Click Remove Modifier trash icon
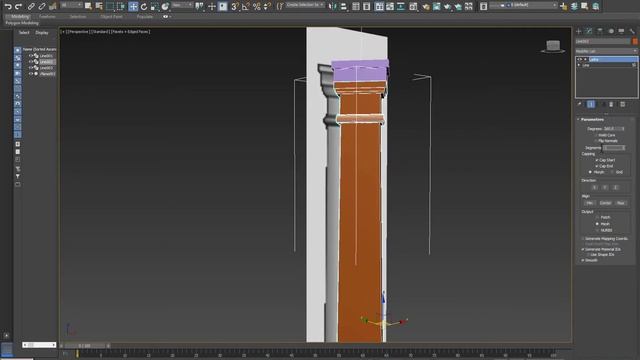 611,104
